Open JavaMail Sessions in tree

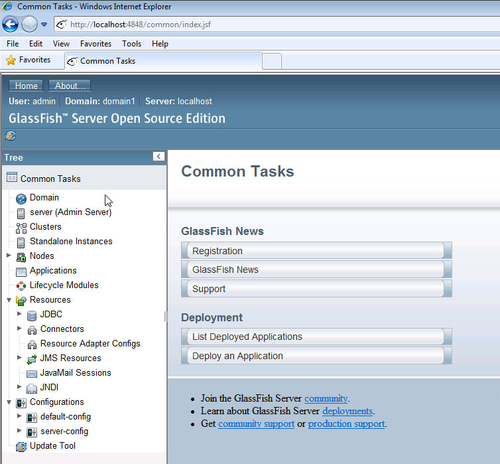click(x=75, y=373)
